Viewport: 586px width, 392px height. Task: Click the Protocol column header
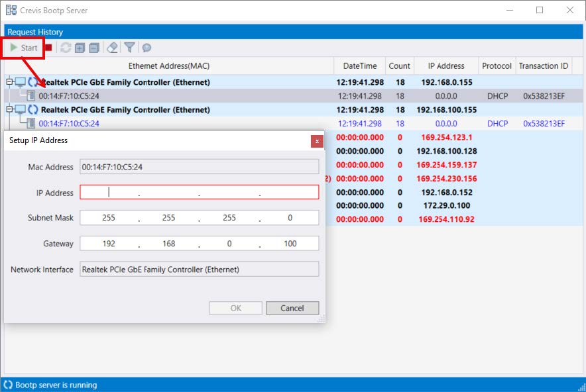[x=497, y=66]
